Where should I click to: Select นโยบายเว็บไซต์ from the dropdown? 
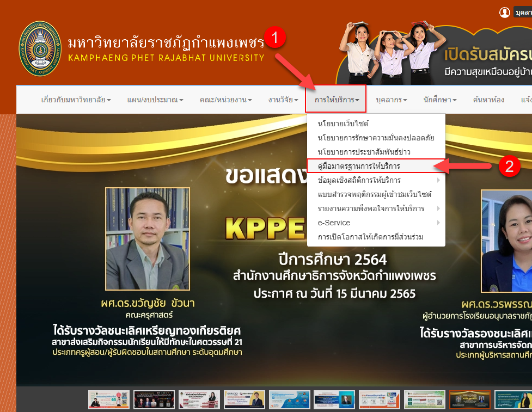(x=376, y=124)
